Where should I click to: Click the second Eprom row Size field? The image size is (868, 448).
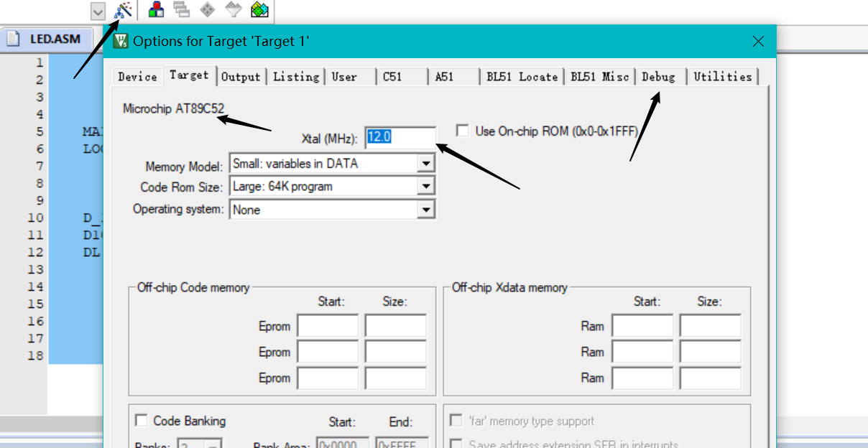pos(395,352)
